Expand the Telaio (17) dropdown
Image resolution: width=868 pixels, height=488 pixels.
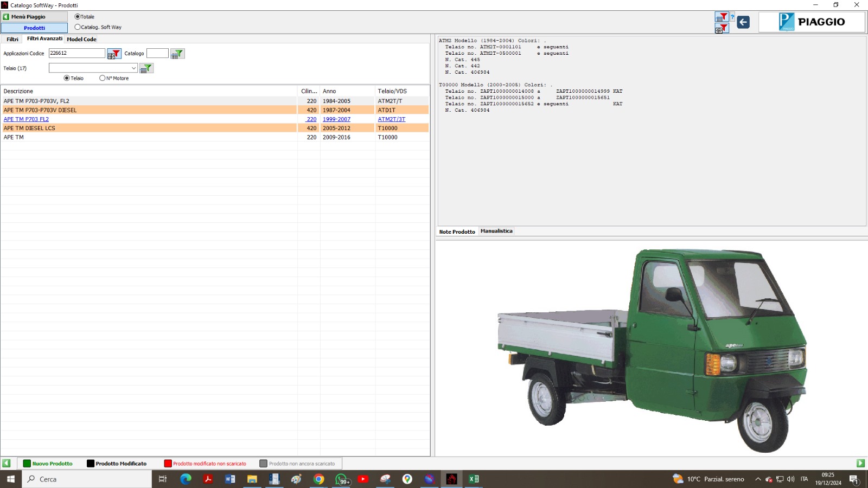pos(133,68)
